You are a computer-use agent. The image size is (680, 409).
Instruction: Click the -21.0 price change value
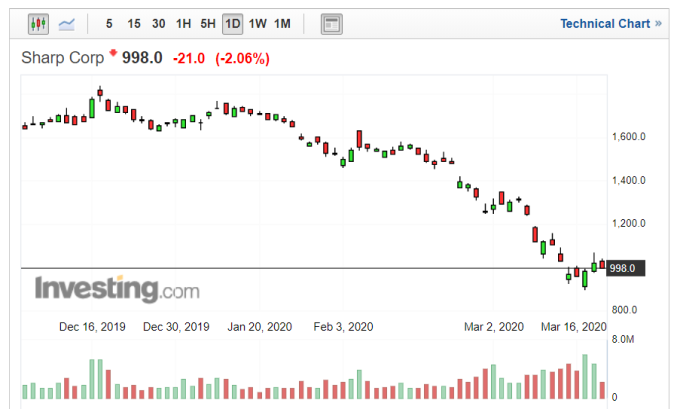pos(189,58)
